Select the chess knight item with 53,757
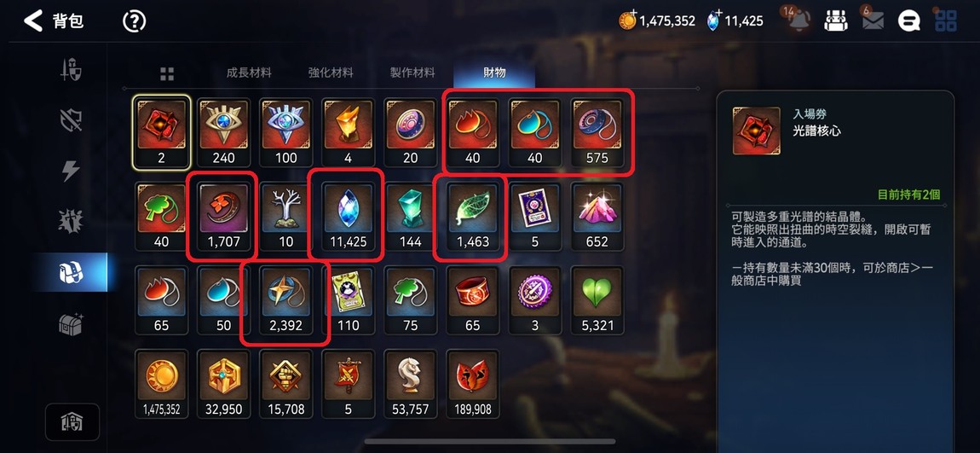 411,384
